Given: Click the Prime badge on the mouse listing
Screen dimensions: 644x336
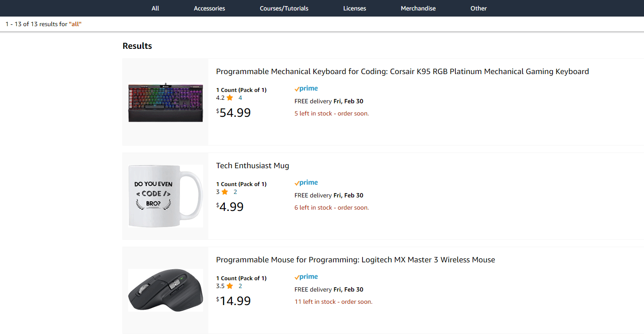Looking at the screenshot, I should pos(306,277).
